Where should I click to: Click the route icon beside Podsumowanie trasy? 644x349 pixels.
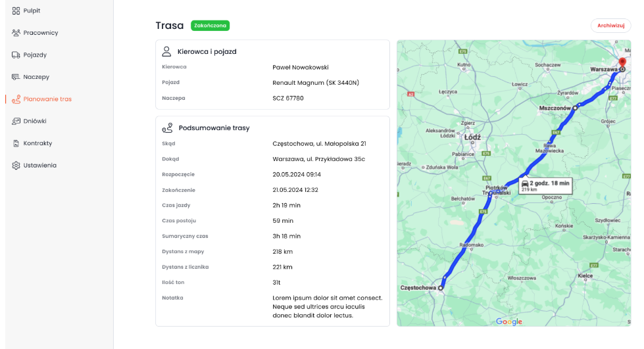click(167, 128)
